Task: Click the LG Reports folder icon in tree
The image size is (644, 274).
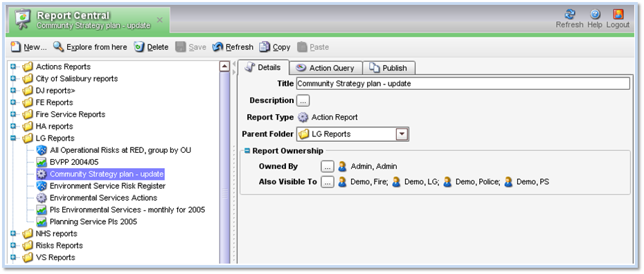Action: (x=28, y=138)
